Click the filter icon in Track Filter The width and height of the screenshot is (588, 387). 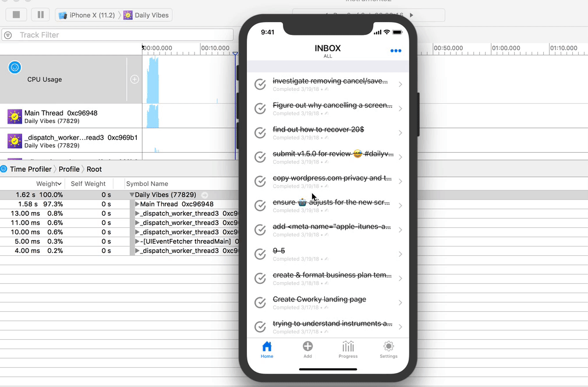(x=8, y=35)
